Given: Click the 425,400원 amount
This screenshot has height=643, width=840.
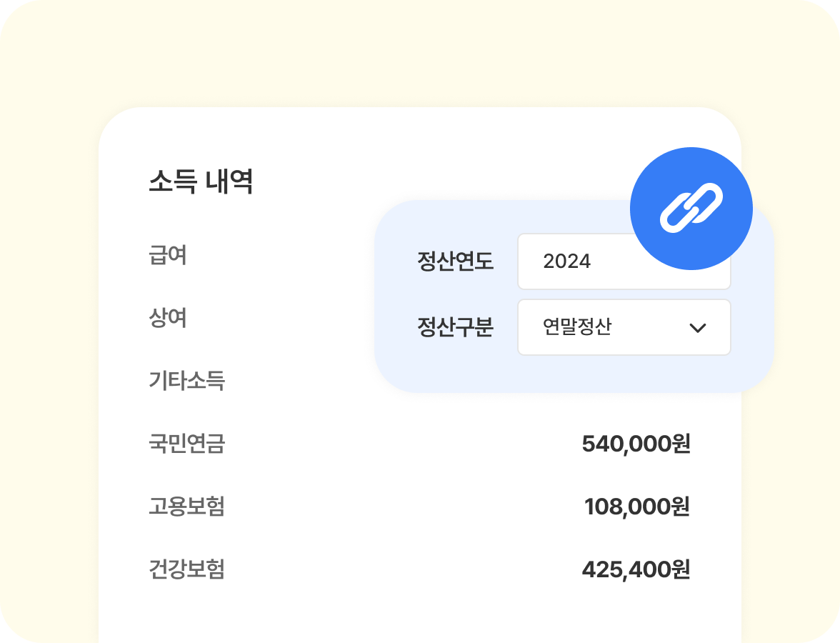Looking at the screenshot, I should [636, 569].
